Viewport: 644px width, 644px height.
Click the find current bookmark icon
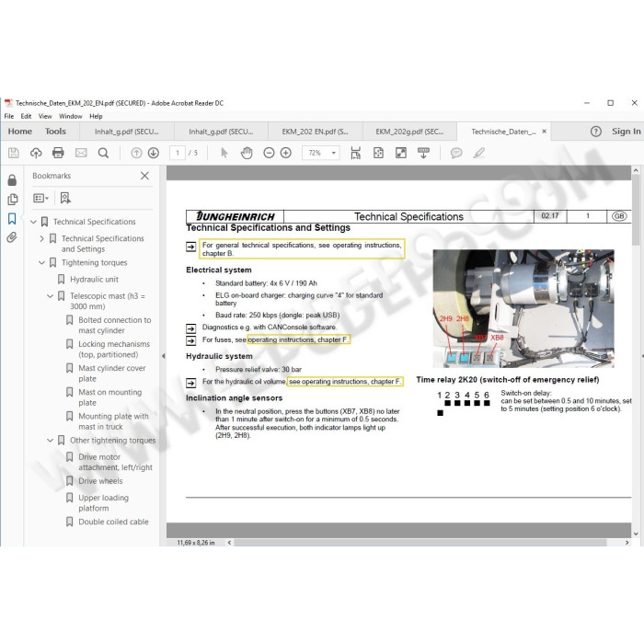pyautogui.click(x=65, y=199)
